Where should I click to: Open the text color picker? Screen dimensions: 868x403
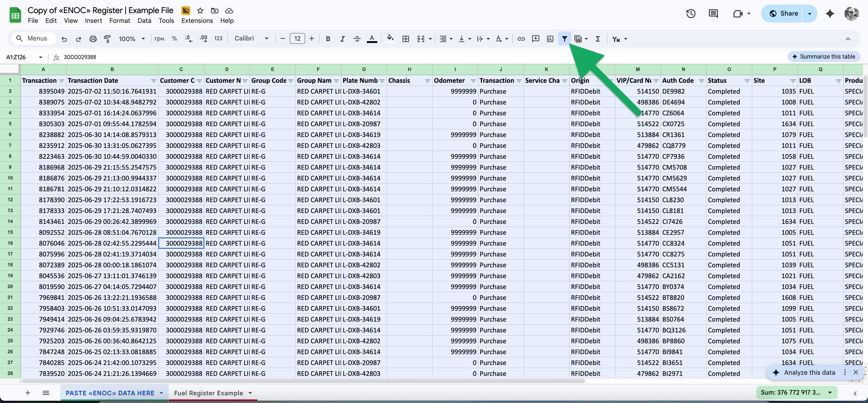point(372,39)
